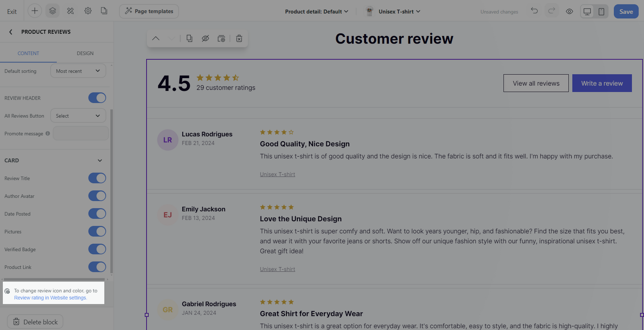Collapse the CARD section

click(99, 160)
